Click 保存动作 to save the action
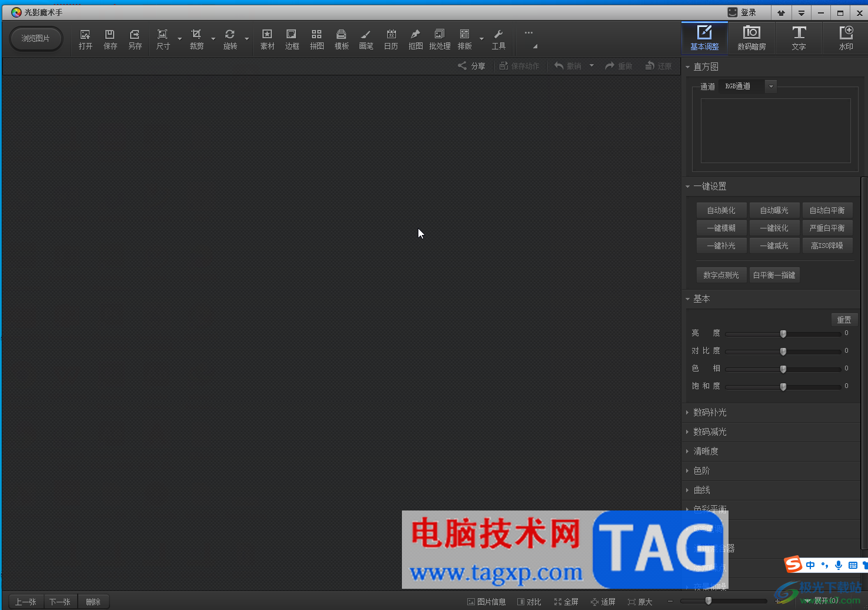The height and width of the screenshot is (610, 868). click(x=519, y=66)
